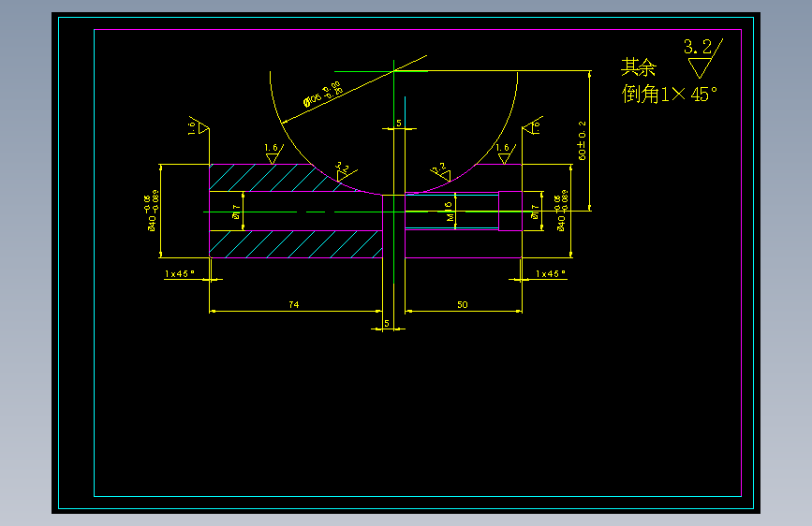812x526 pixels.
Task: Select the 3.2 roughness symbol on right arc
Action: pos(441,172)
